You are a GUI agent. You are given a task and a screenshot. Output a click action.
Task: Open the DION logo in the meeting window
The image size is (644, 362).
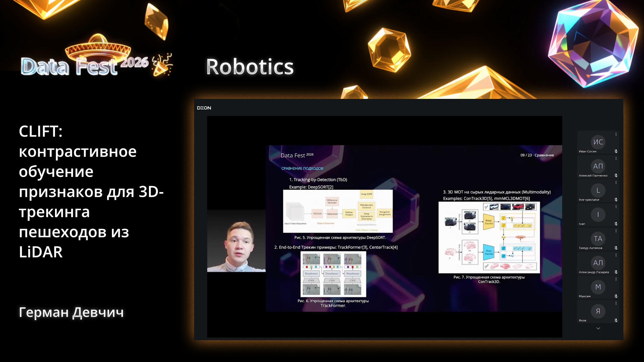click(x=204, y=108)
